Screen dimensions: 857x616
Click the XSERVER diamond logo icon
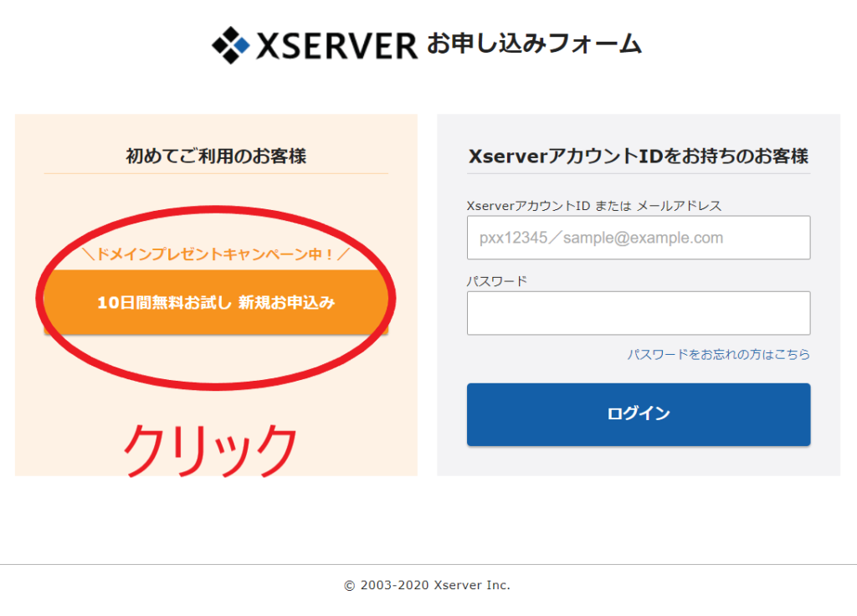231,45
